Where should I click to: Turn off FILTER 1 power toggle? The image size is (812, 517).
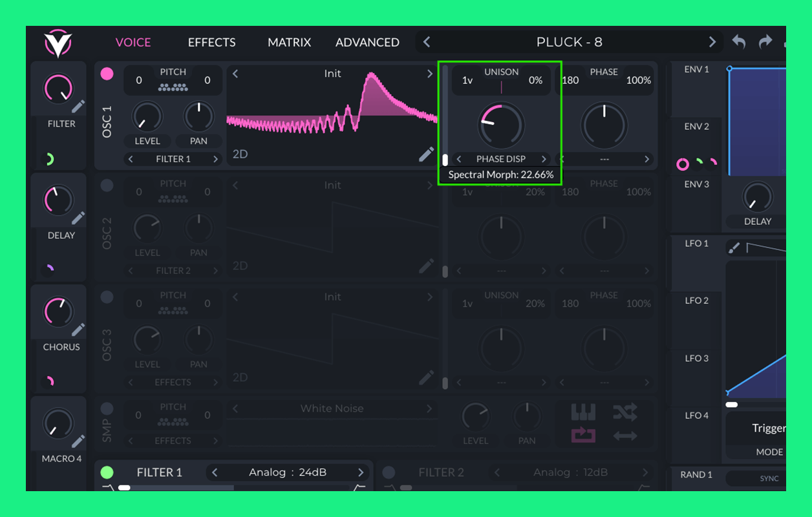(107, 472)
